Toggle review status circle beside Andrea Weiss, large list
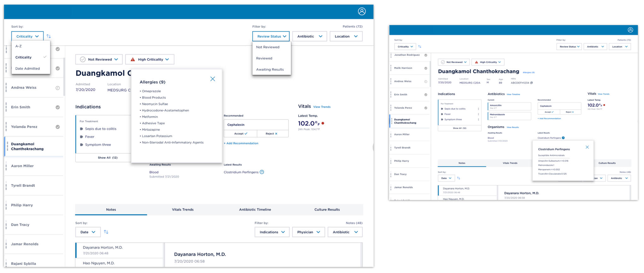Image resolution: width=644 pixels, height=273 pixels. tap(57, 88)
